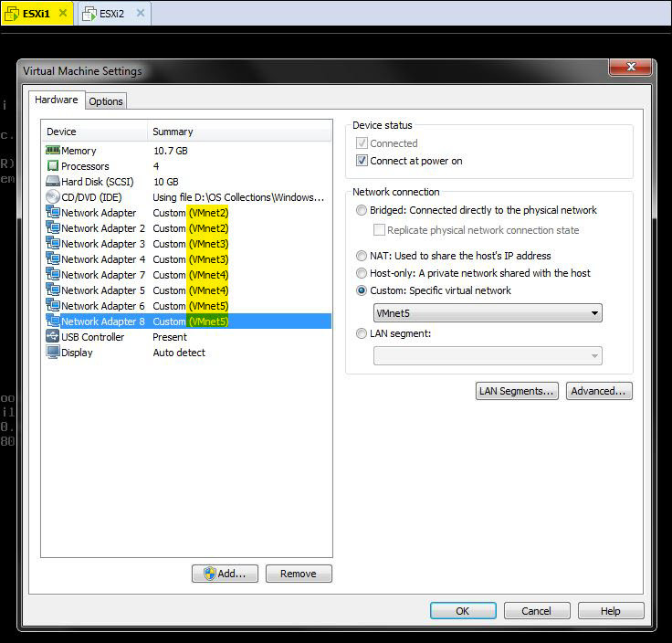This screenshot has height=643, width=672.
Task: Open the LAN segment dropdown
Action: pyautogui.click(x=488, y=356)
